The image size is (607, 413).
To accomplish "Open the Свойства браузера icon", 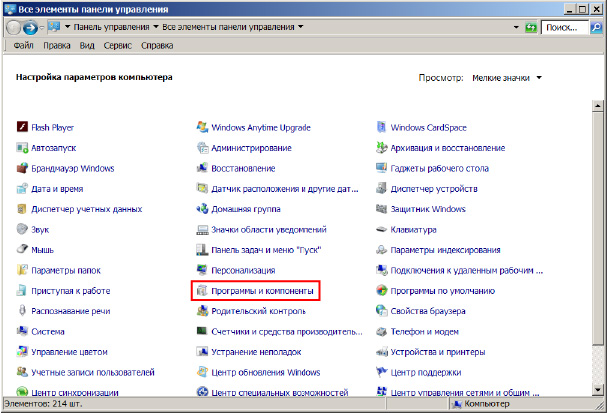I will (x=381, y=310).
